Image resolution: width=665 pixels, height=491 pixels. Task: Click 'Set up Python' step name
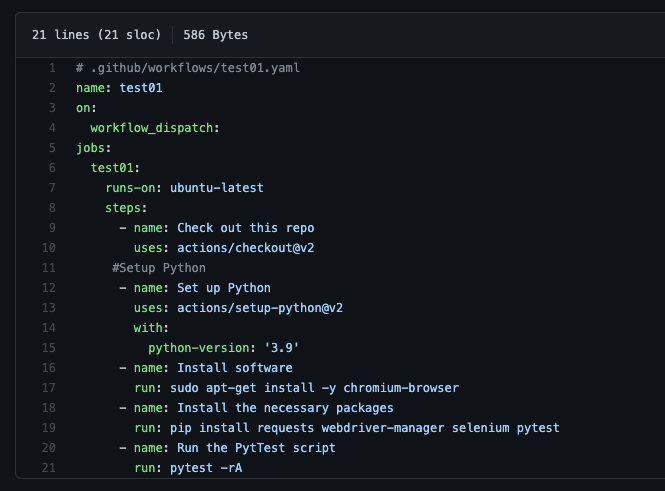(x=224, y=288)
